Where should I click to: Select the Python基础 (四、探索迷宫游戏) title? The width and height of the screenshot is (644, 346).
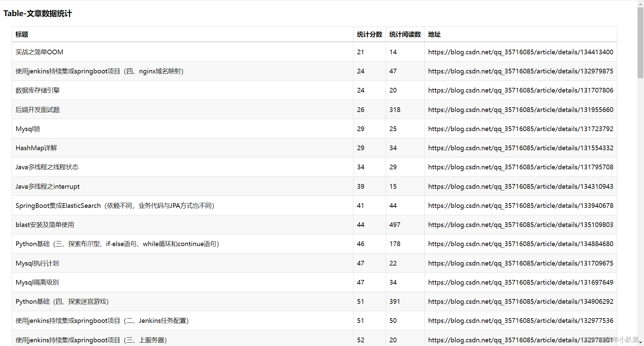tap(62, 301)
